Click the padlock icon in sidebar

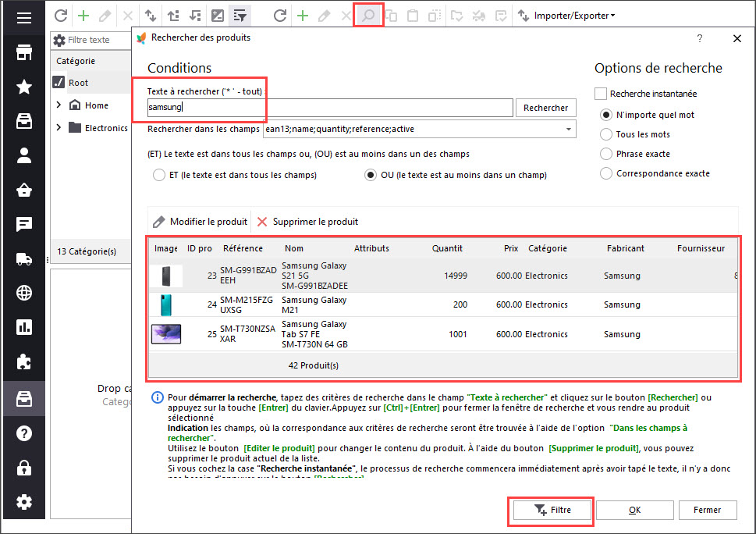(x=24, y=468)
